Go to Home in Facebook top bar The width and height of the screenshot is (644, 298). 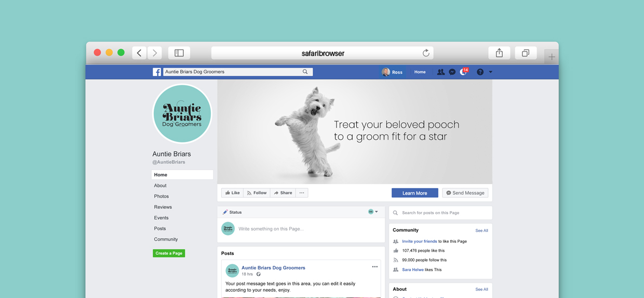coord(420,72)
